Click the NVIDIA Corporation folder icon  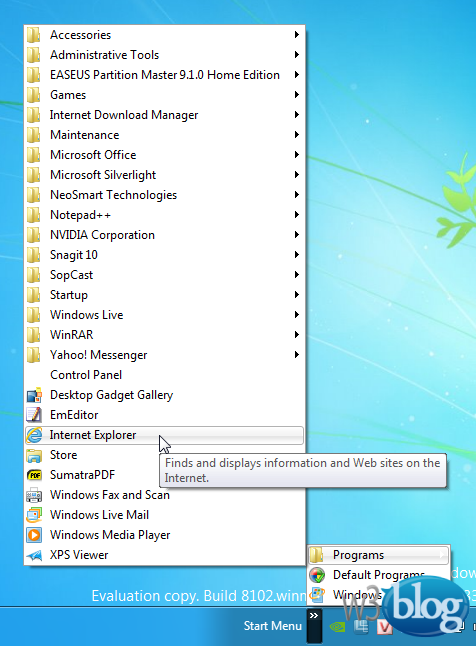[34, 235]
